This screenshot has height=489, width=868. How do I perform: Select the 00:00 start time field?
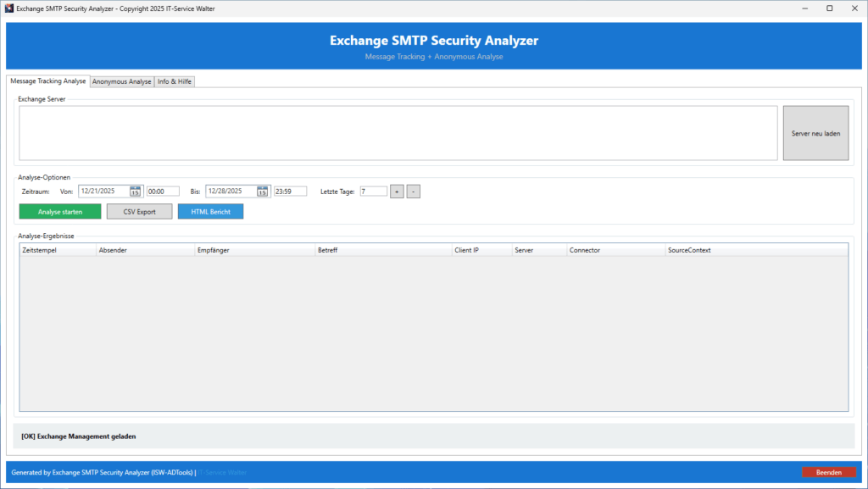[163, 191]
